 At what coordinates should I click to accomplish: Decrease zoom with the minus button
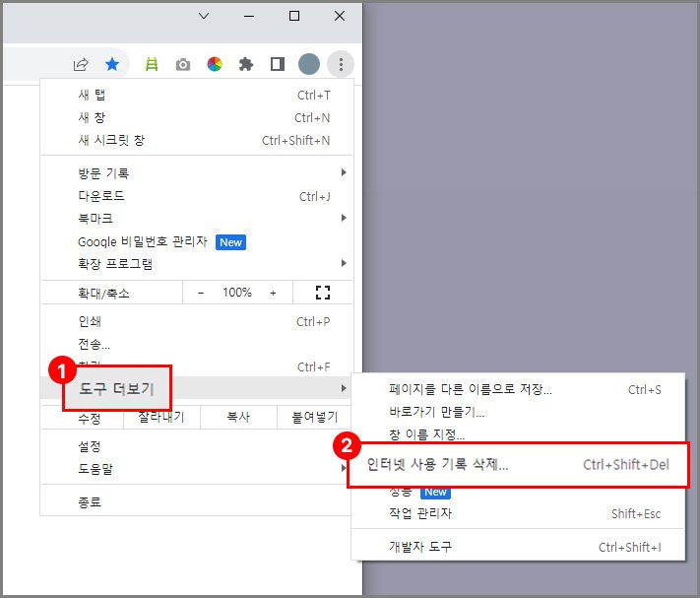(201, 293)
